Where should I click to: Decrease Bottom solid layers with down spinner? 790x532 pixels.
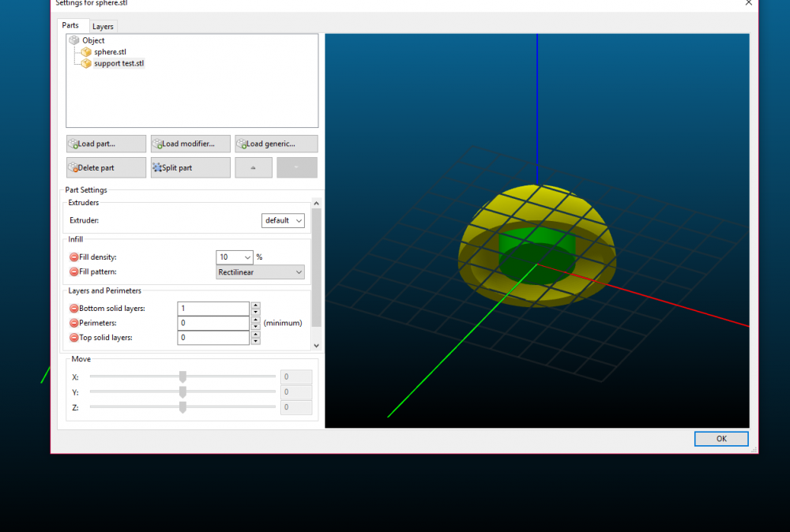[x=255, y=312]
